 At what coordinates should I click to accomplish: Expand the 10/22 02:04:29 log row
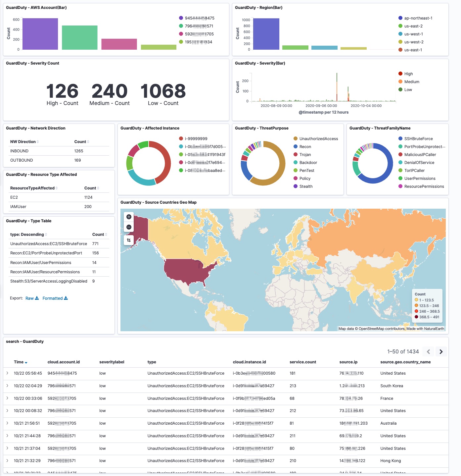[7, 386]
